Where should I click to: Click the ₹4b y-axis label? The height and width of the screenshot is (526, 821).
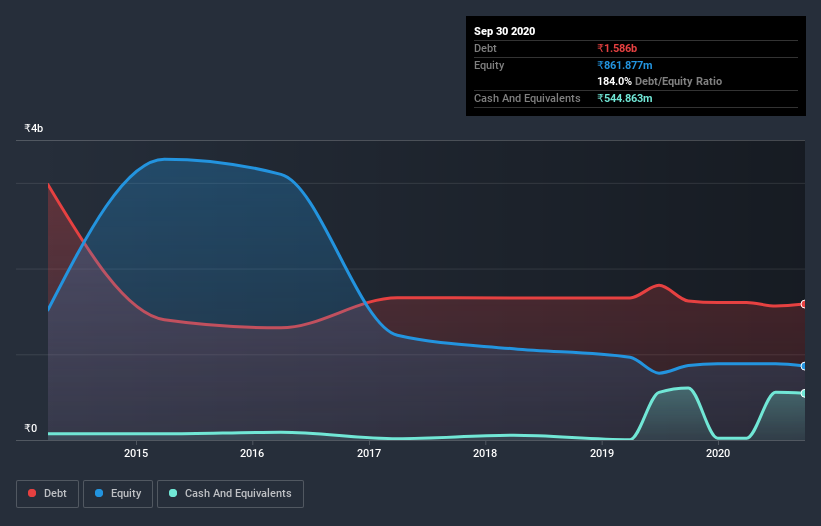(x=34, y=128)
